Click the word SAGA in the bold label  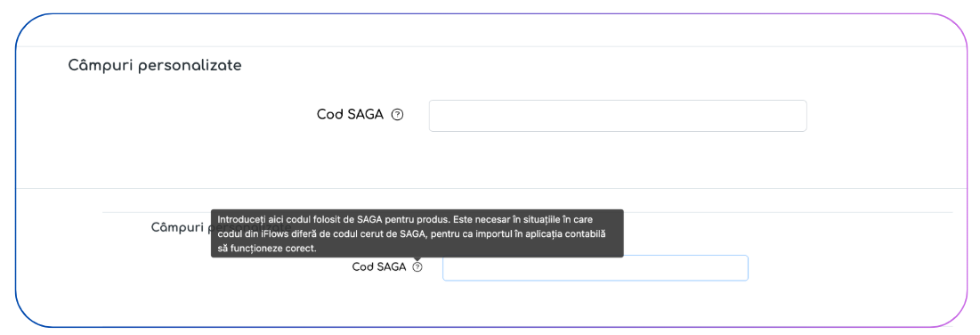tap(365, 115)
